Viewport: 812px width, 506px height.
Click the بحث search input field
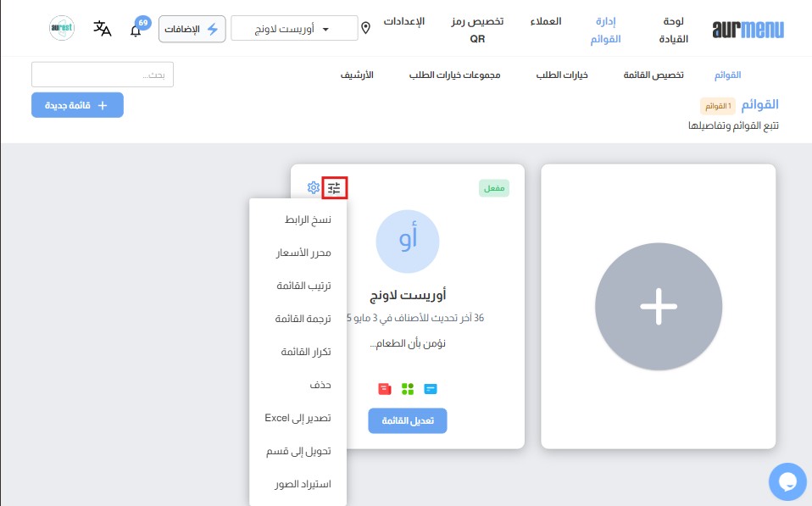pos(108,75)
